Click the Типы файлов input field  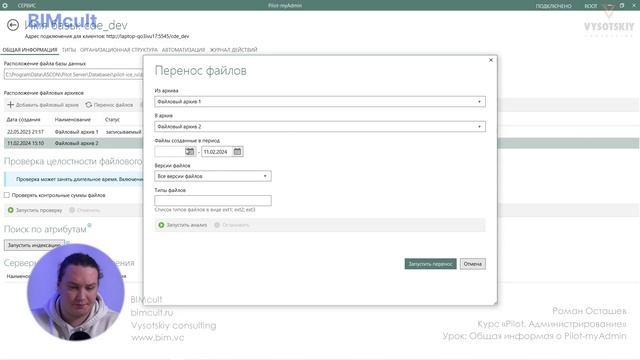pos(213,200)
